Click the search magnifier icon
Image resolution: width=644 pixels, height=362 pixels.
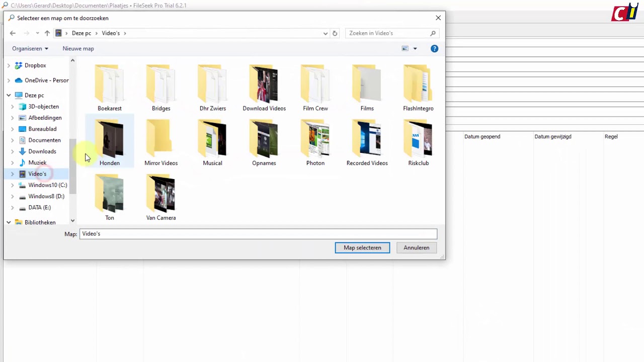coord(433,33)
